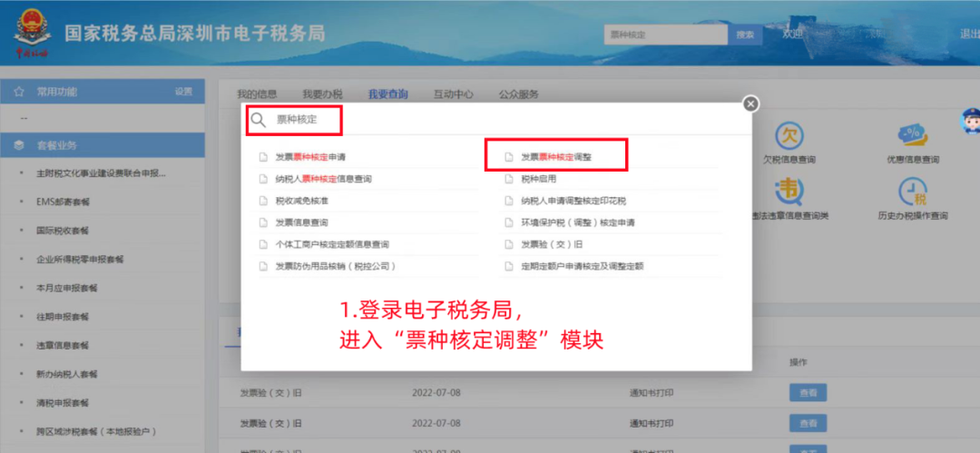This screenshot has height=453, width=980.
Task: Open 定期定额户申请核定及调整定额 result
Action: [583, 267]
